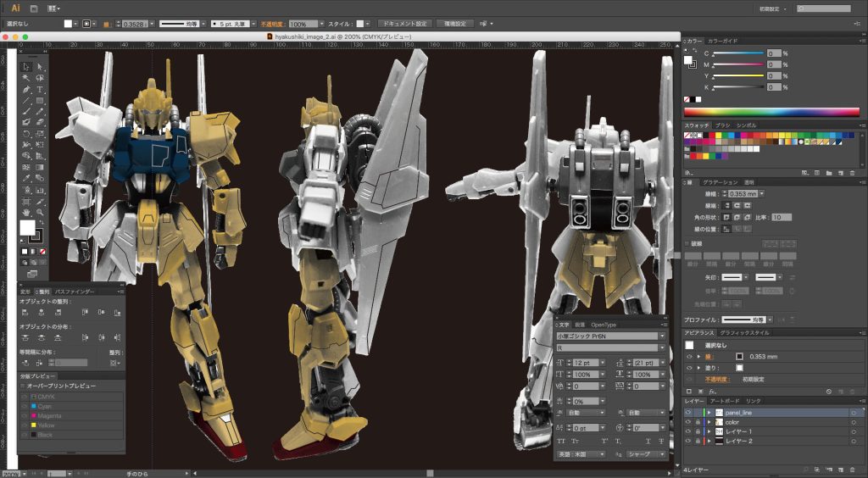Expand the レイヤー 1 layer
This screenshot has height=478, width=868.
[x=709, y=431]
